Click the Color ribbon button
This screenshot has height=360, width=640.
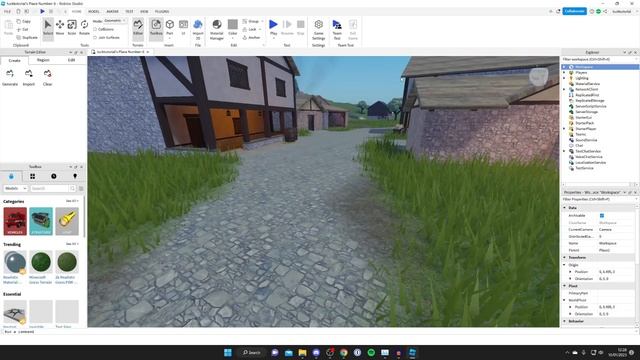233,28
